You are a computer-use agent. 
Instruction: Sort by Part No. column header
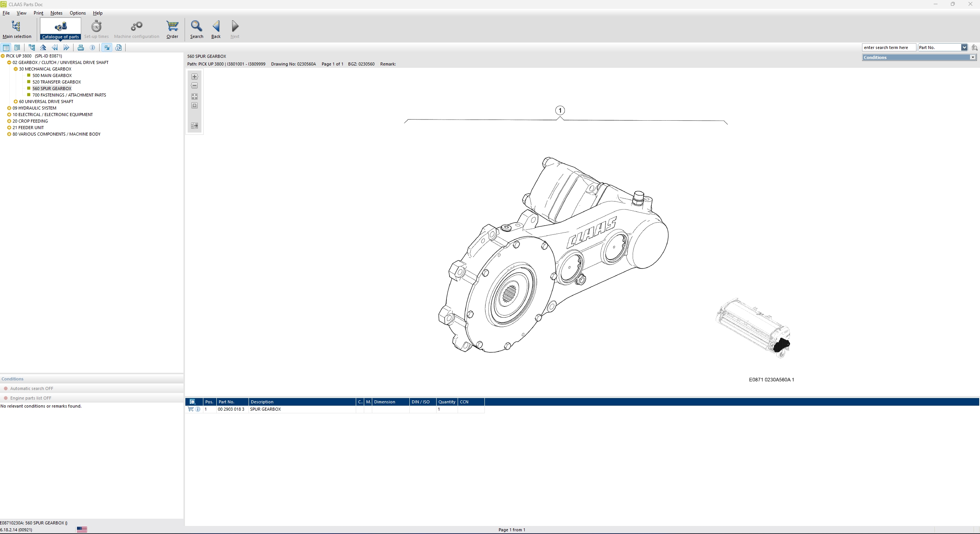[232, 402]
